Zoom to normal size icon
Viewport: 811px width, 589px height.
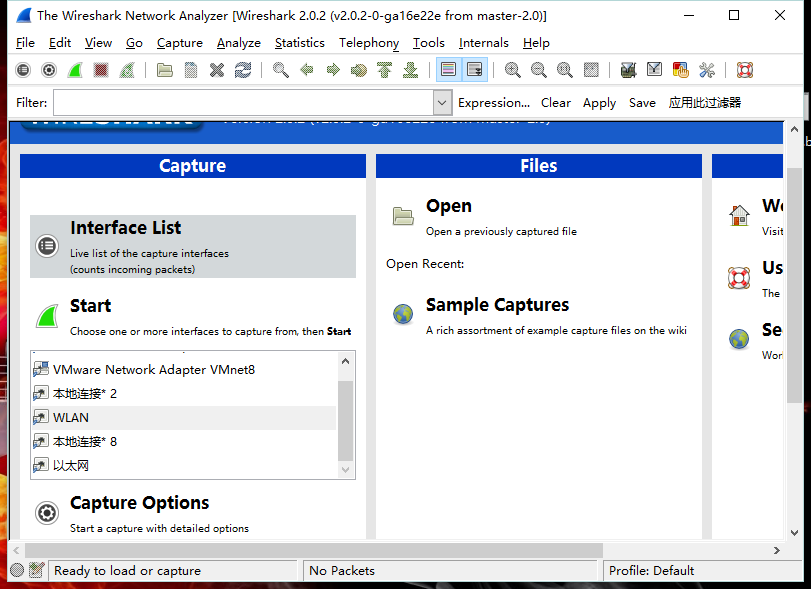pyautogui.click(x=564, y=70)
